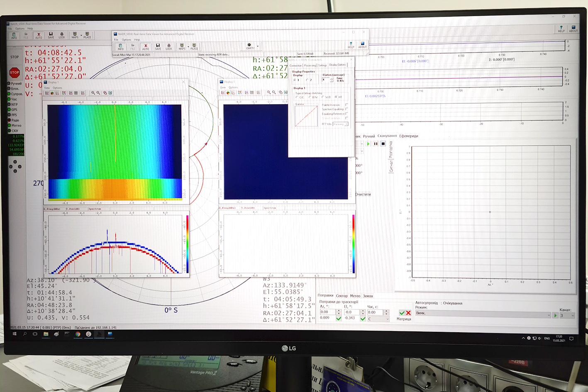Click red X above Матриця
This screenshot has height=392, width=588.
pos(408,313)
